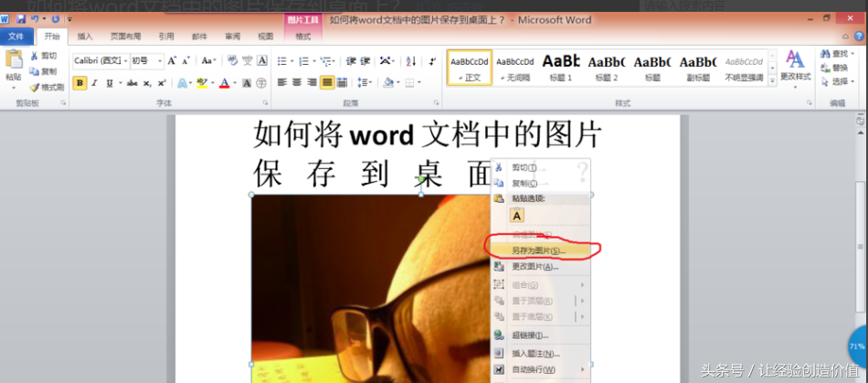Click the Redo icon in quick access toolbar
Screen dimensions: 868x383
(x=56, y=19)
